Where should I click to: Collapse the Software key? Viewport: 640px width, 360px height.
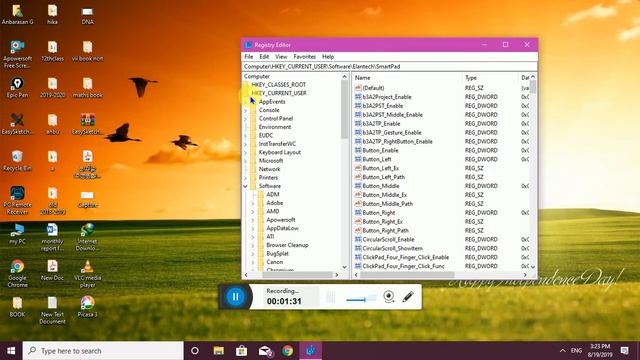click(246, 186)
